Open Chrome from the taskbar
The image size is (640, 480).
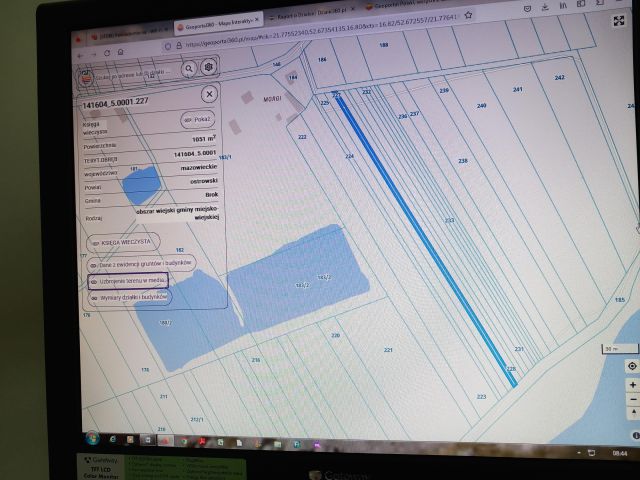184,441
